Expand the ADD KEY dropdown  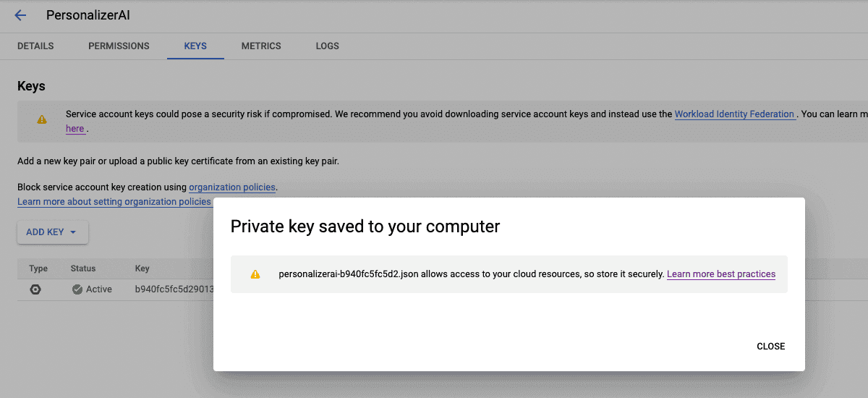coord(53,232)
